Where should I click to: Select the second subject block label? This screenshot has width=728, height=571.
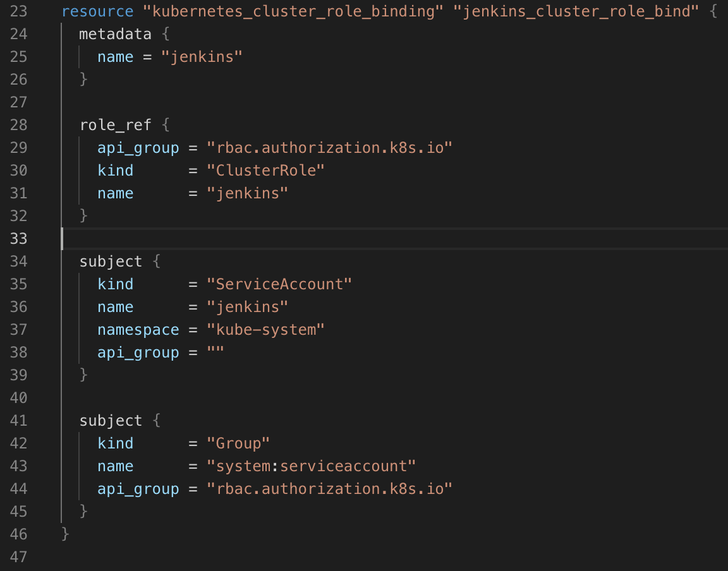[111, 420]
